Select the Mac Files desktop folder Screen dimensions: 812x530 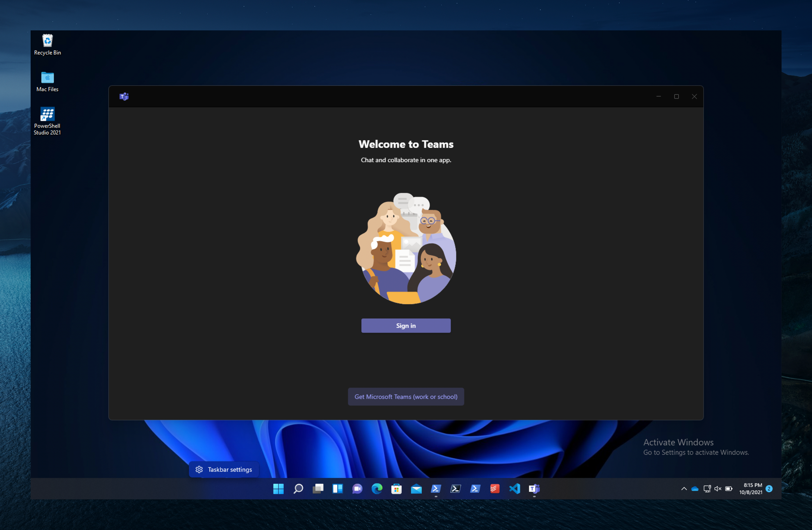[47, 82]
